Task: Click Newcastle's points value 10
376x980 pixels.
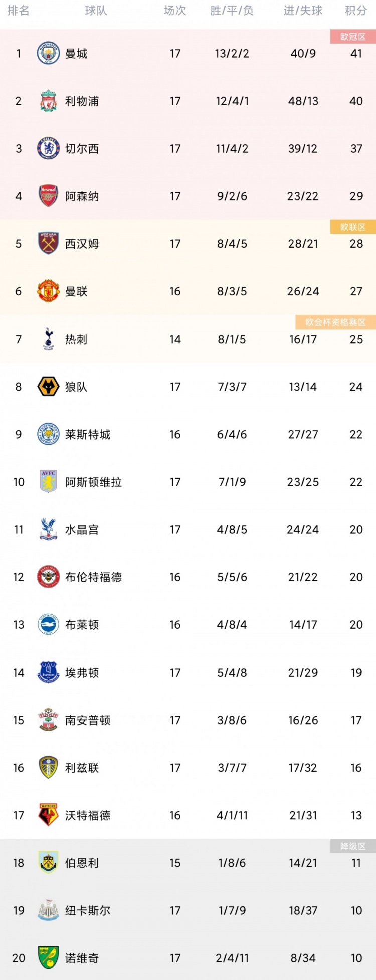Action: coord(356,910)
